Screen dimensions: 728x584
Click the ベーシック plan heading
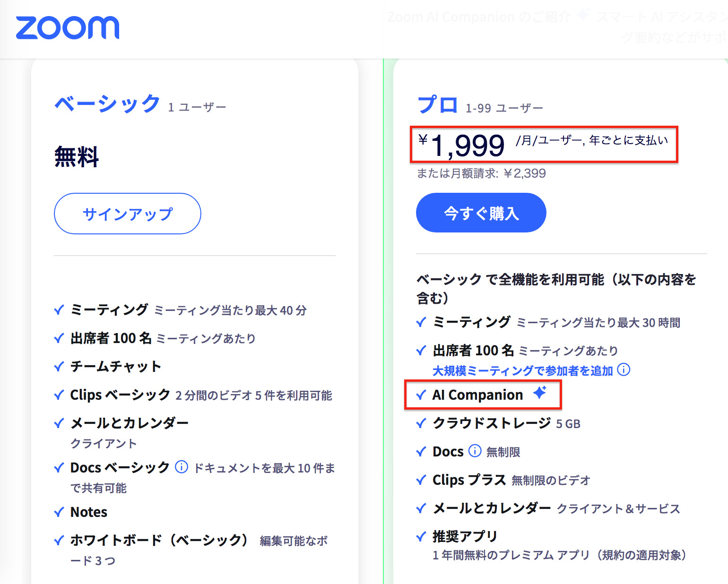point(107,103)
